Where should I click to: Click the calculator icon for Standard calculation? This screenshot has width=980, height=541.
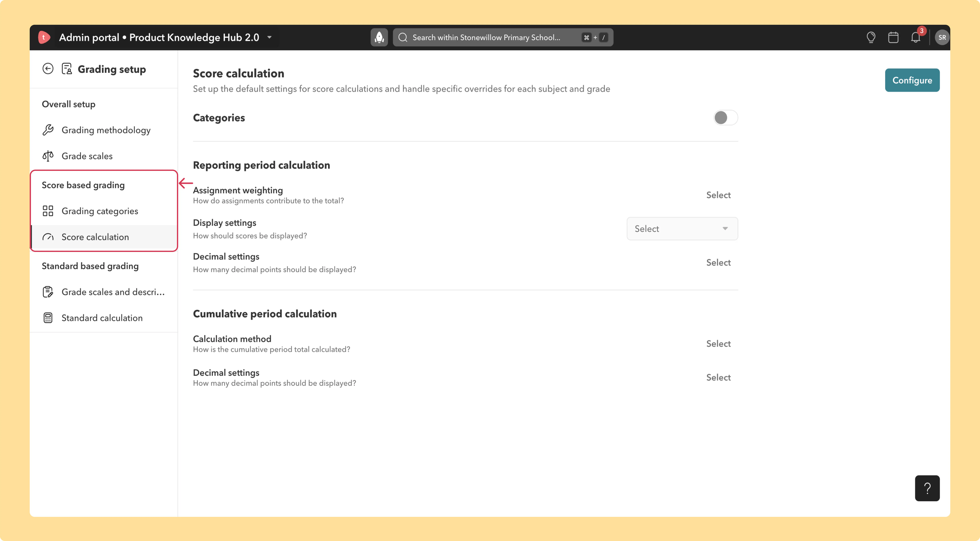pyautogui.click(x=48, y=318)
